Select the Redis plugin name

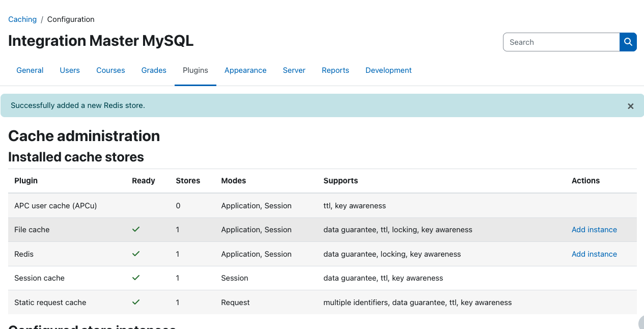(24, 254)
